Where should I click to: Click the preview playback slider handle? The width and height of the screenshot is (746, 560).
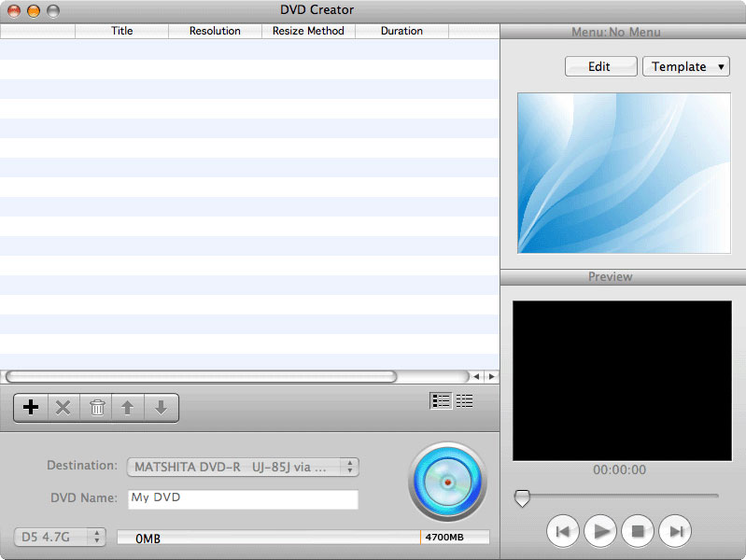[522, 498]
